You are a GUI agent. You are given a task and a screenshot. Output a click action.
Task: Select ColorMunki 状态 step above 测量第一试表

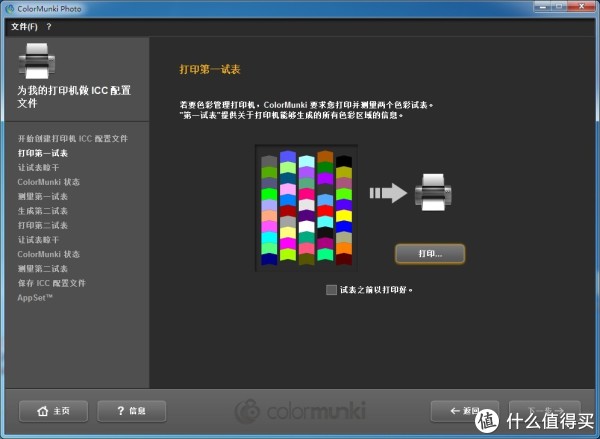(49, 182)
